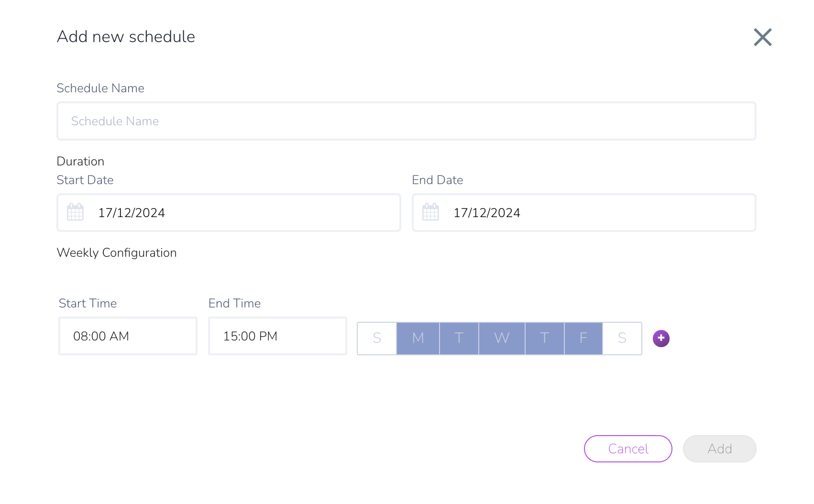Open the Start Date picker field
The height and width of the screenshot is (504, 814).
(229, 213)
